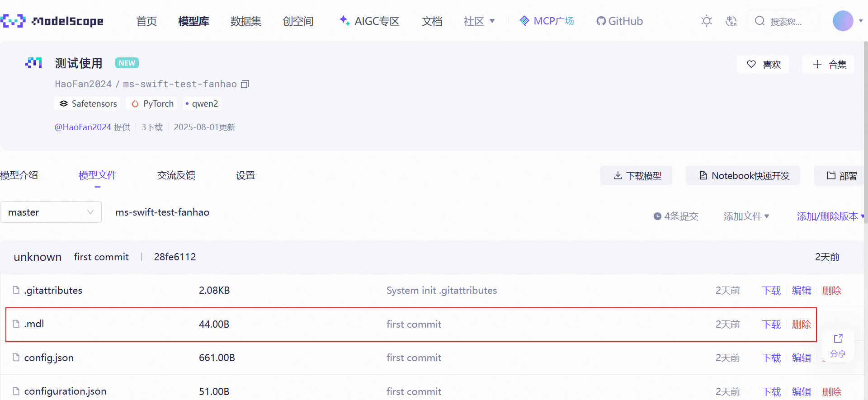The width and height of the screenshot is (868, 400).
Task: Copy model ID ms-swift-test-fanhao icon
Action: click(245, 84)
